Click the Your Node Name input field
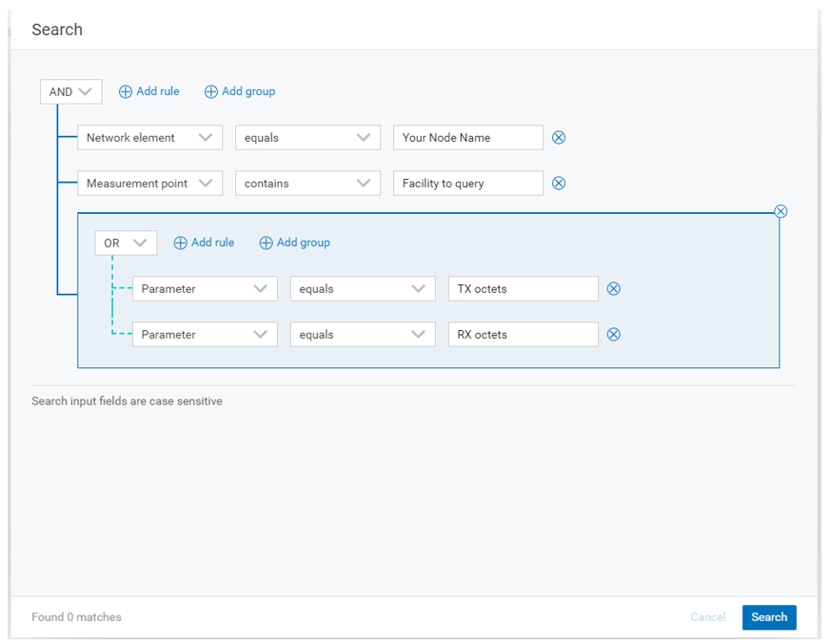 pyautogui.click(x=467, y=137)
